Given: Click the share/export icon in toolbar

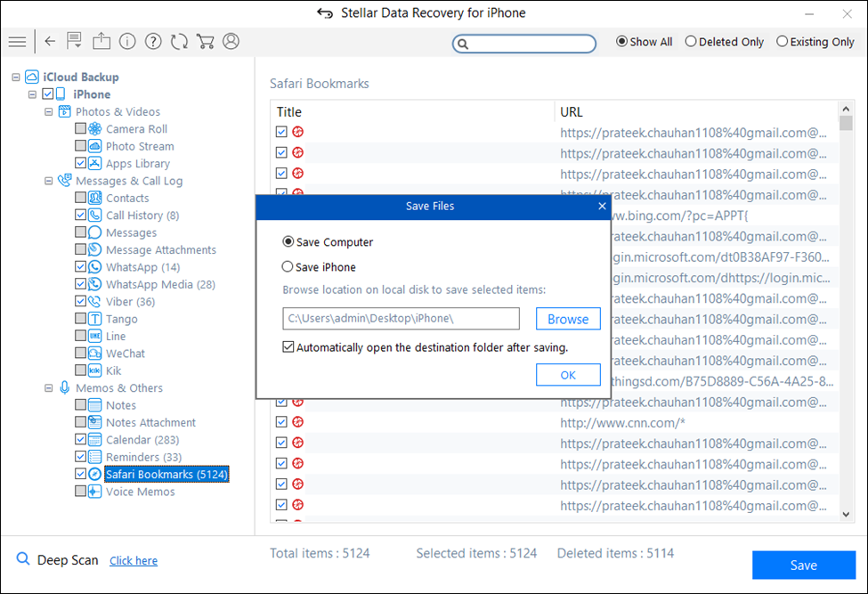Looking at the screenshot, I should pyautogui.click(x=101, y=42).
